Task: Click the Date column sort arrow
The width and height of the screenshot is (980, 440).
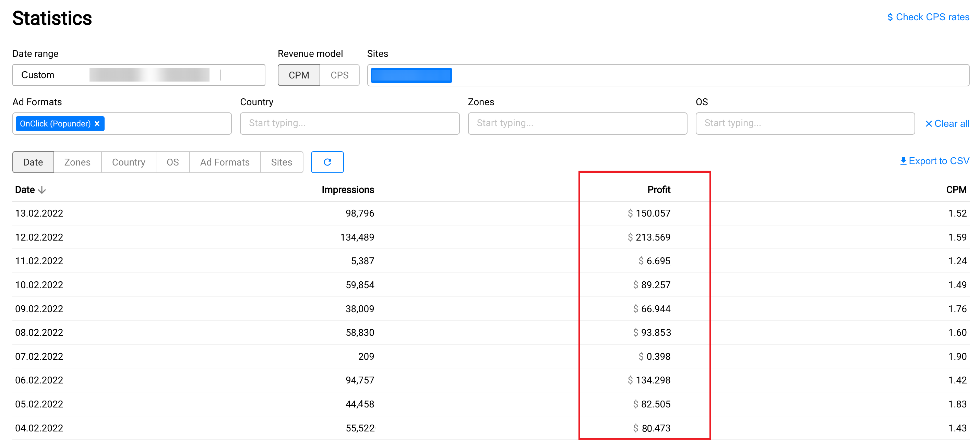Action: pyautogui.click(x=42, y=190)
